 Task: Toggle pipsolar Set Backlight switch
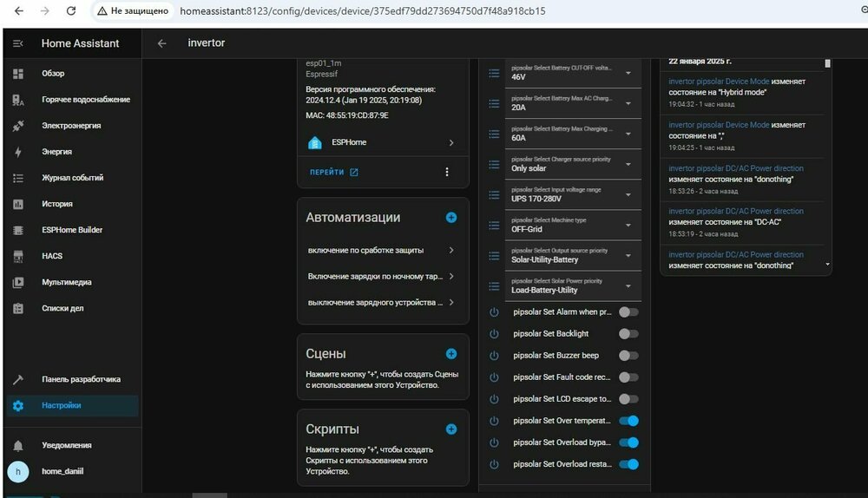point(628,334)
